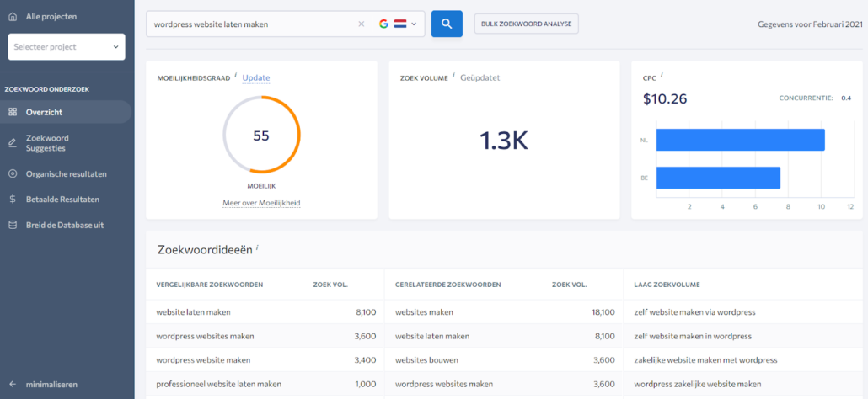Screen dimensions: 868x399
Task: Click the 1.3K search volume value
Action: point(504,142)
